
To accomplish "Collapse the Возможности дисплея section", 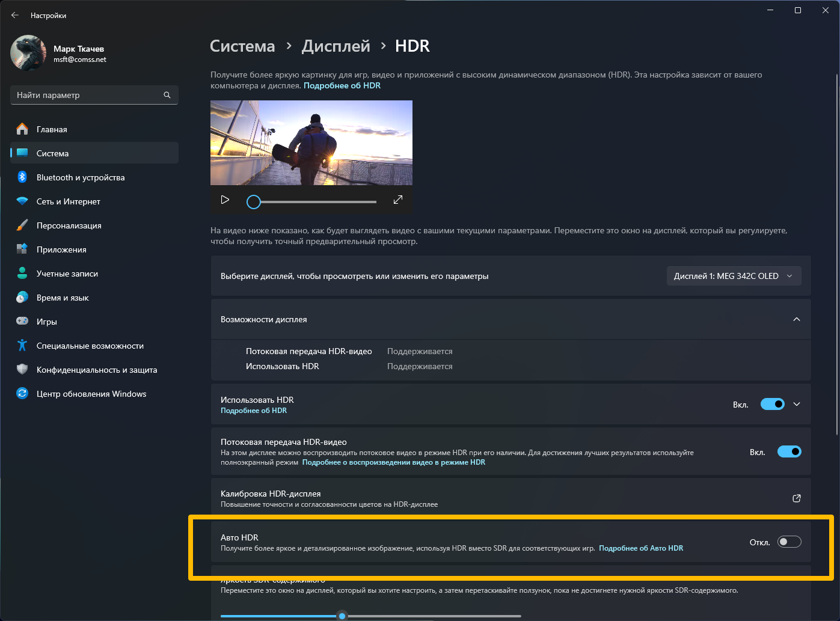I will click(x=797, y=319).
